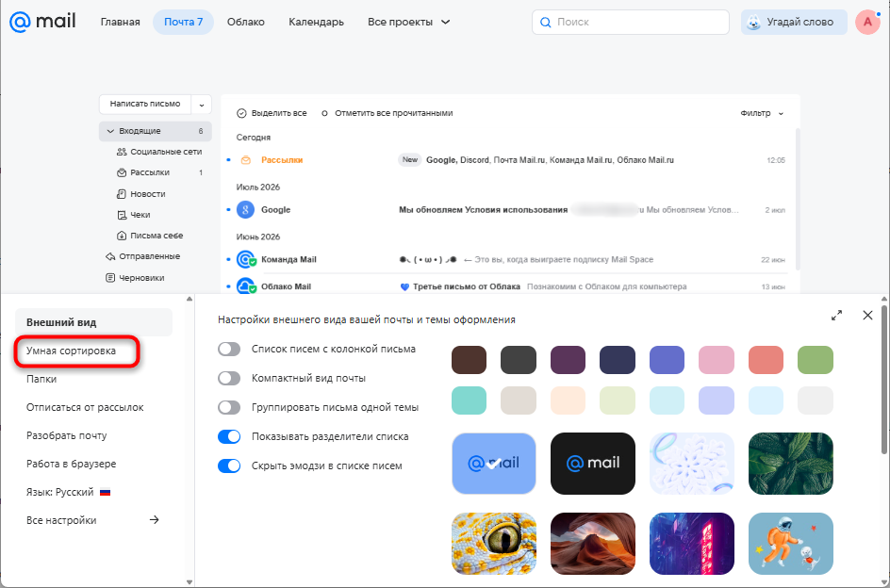Click the Рассылки envelope icon in message list
The image size is (890, 588).
(x=246, y=160)
